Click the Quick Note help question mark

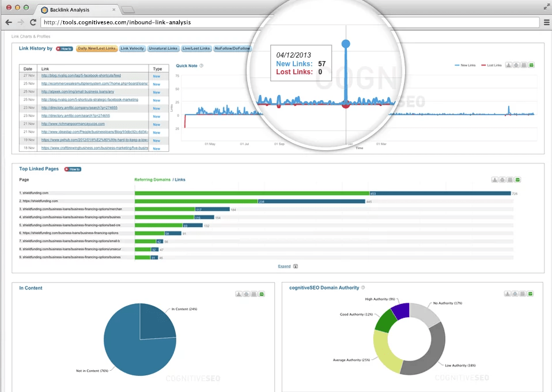tap(201, 66)
